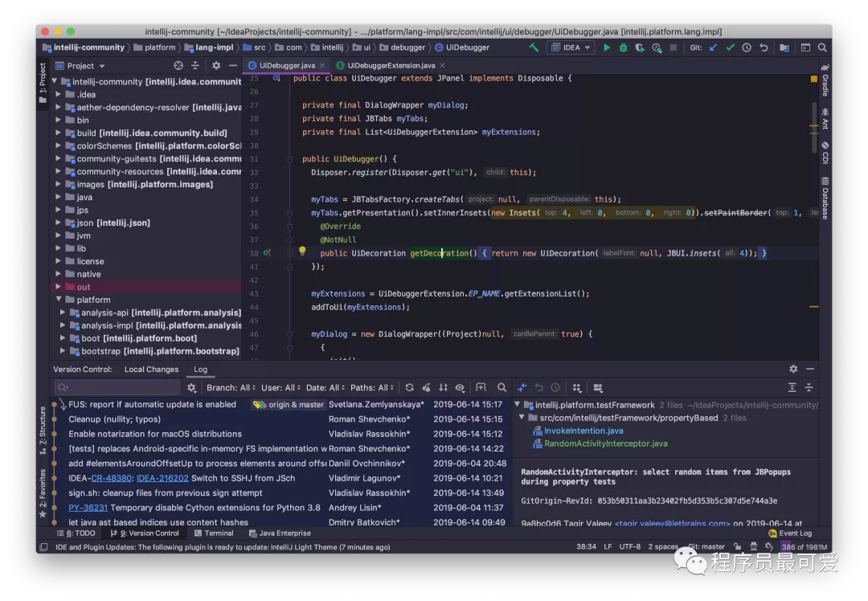Click the blue arrows icon in log toolbar
This screenshot has width=868, height=601.
click(x=522, y=388)
